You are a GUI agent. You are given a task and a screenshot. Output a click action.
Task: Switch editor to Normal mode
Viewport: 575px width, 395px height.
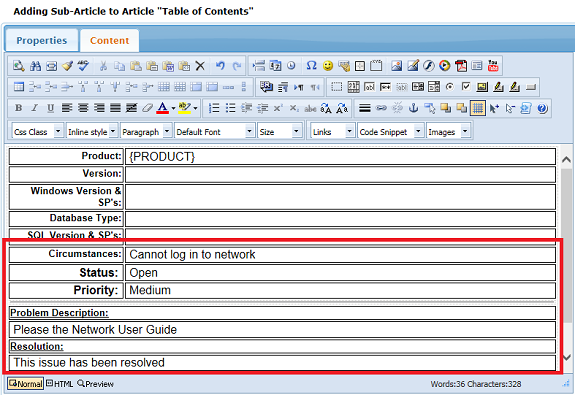coord(25,384)
